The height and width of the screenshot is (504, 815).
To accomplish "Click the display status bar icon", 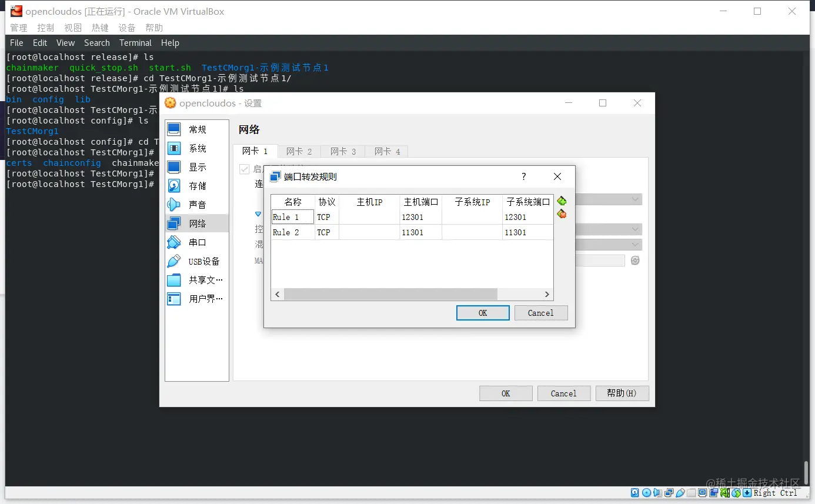I will pos(703,493).
